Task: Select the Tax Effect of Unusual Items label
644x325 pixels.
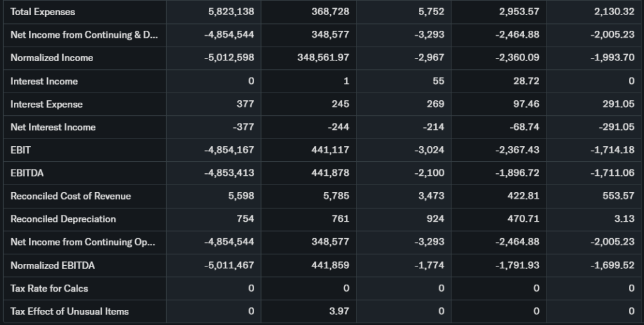Action: click(69, 311)
